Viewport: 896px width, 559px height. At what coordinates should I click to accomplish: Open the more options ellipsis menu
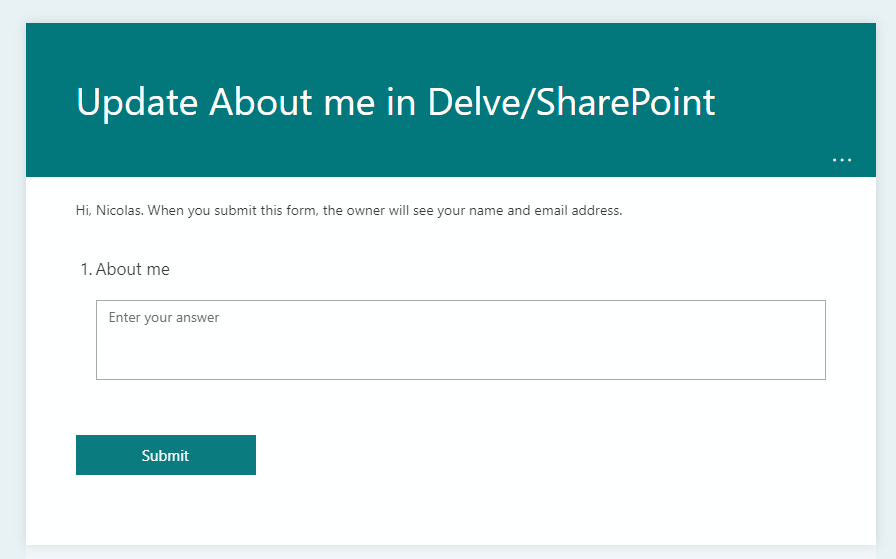coord(842,160)
